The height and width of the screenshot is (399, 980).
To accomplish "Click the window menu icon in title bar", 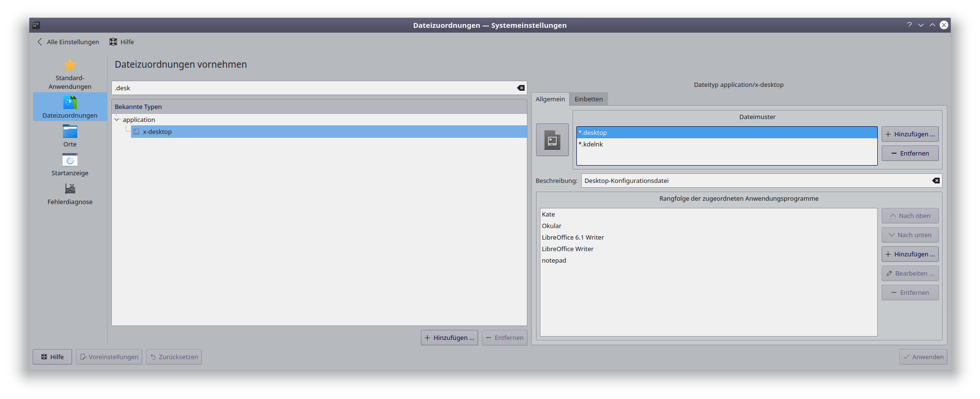I will tap(36, 25).
